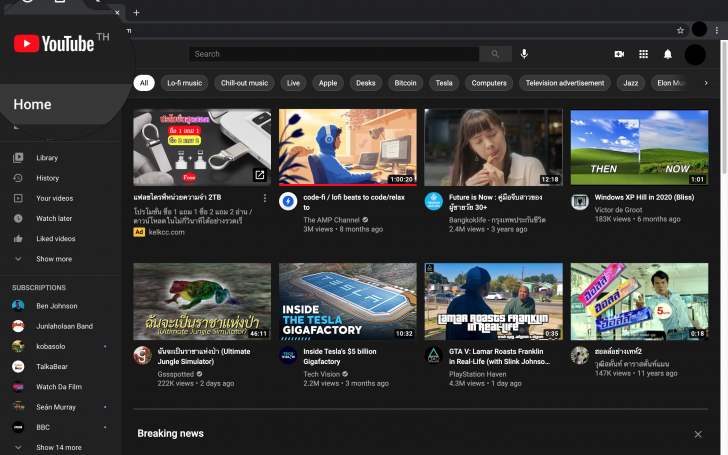Screen dimensions: 728x455
Task: Click the browser profile avatar
Action: pyautogui.click(x=699, y=30)
